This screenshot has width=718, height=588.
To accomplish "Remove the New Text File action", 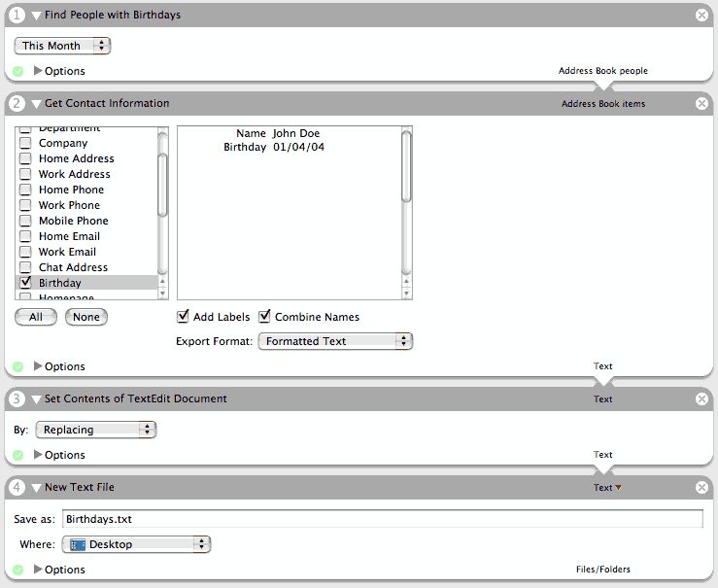I will coord(701,487).
